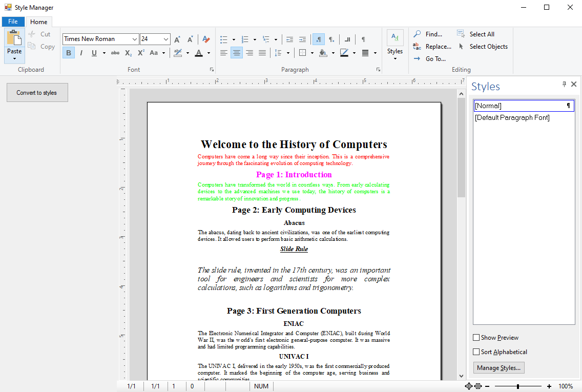Enable the Show Preview checkbox
Image resolution: width=582 pixels, height=392 pixels.
coord(476,338)
